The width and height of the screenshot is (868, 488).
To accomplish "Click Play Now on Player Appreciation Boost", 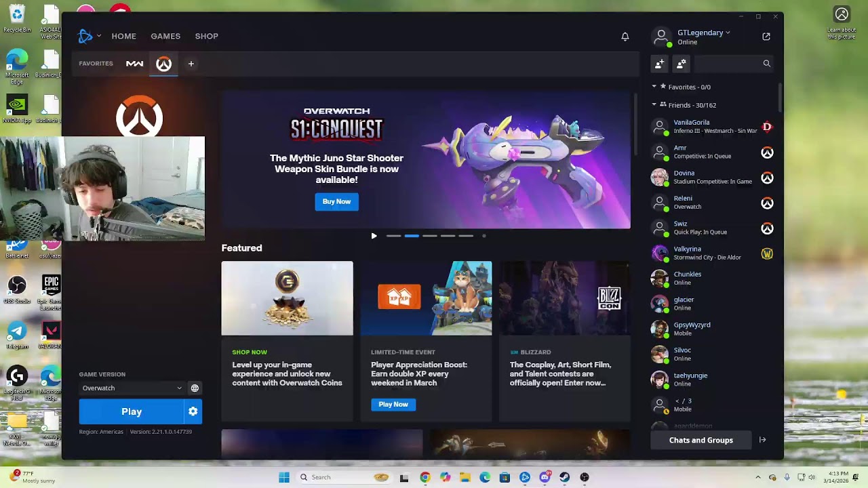I will pos(393,405).
